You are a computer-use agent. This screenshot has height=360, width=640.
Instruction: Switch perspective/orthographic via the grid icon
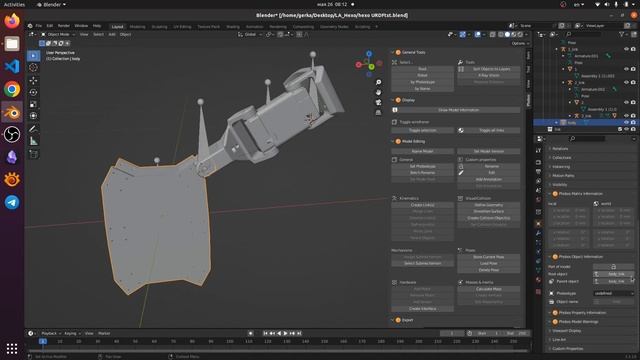378,112
